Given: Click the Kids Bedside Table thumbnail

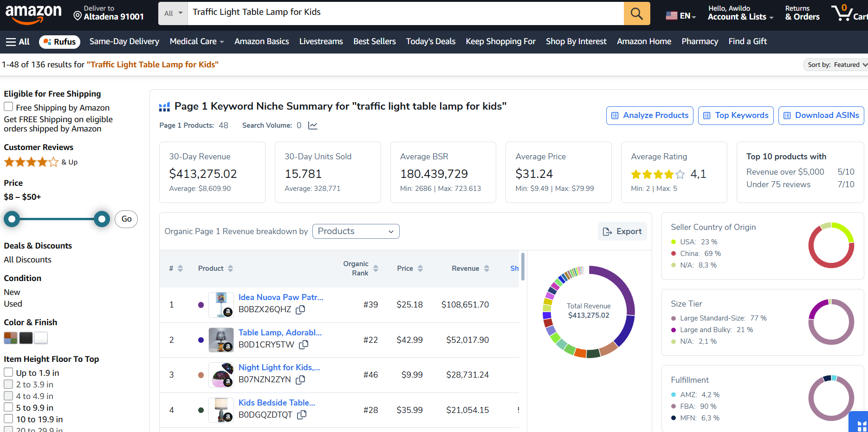Looking at the screenshot, I should pos(221,410).
